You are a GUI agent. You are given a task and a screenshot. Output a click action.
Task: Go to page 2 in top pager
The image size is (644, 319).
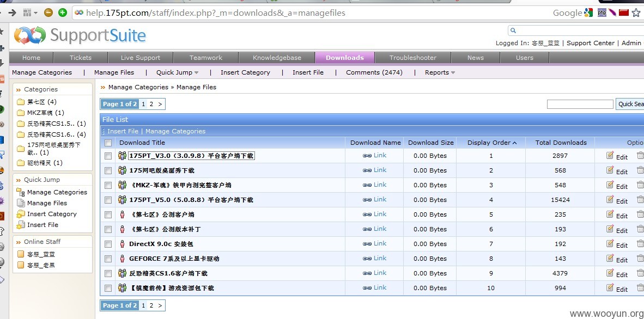(151, 104)
